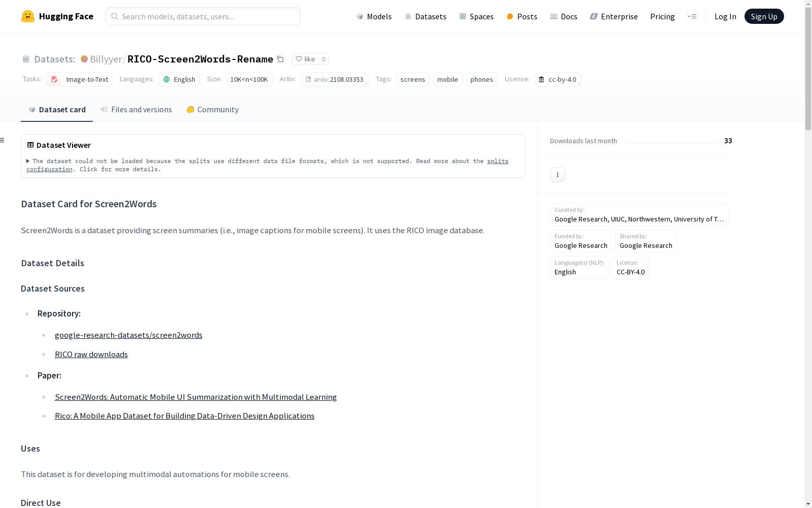Click the Sign Up button

coord(764,16)
